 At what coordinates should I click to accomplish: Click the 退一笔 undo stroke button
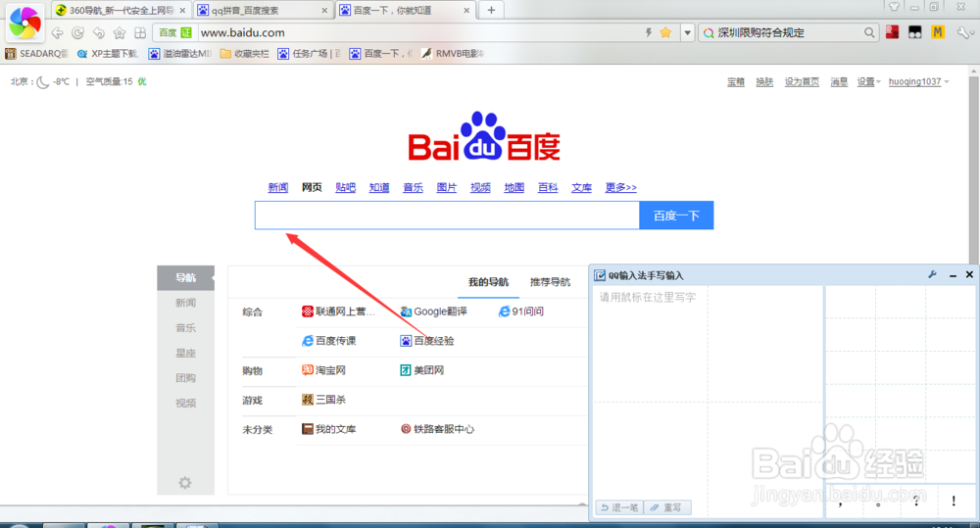[x=619, y=507]
